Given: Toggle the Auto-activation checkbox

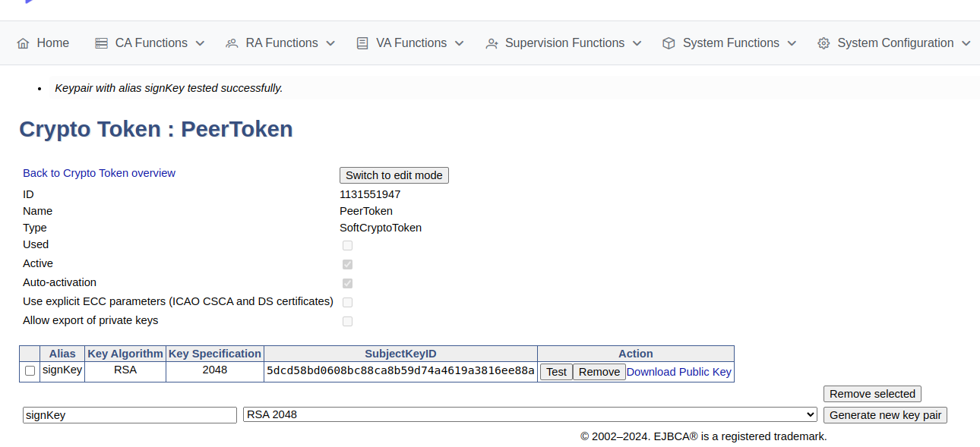Looking at the screenshot, I should click(347, 283).
